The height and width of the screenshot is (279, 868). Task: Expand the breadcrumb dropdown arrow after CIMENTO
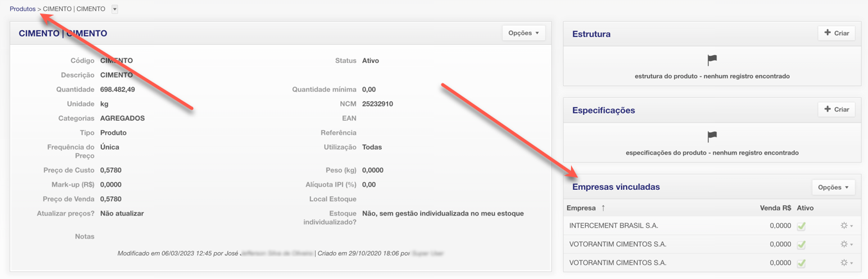pos(115,10)
